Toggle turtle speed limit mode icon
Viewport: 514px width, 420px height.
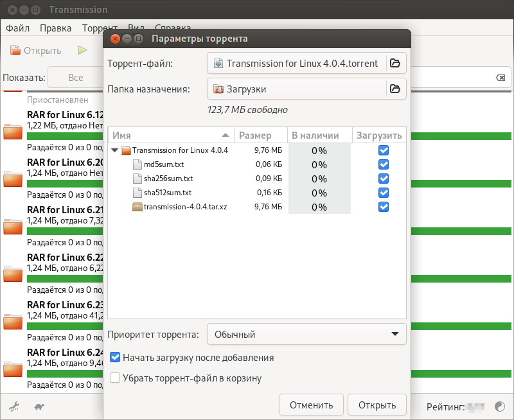point(39,407)
